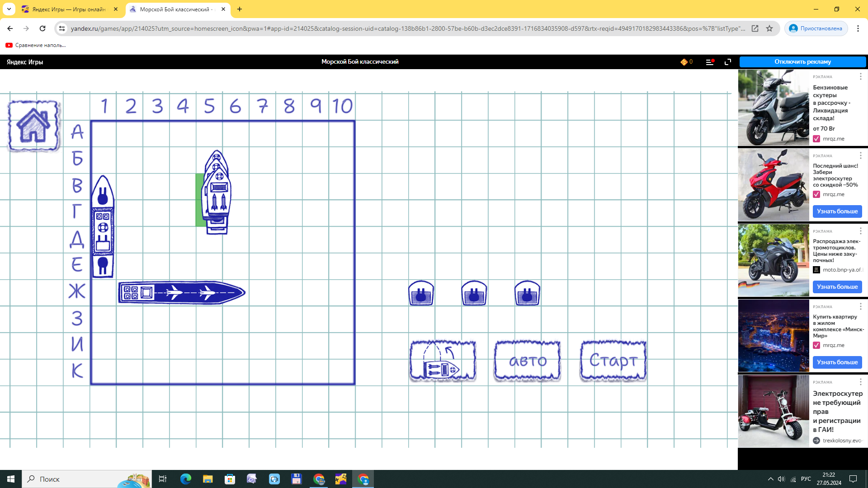868x488 pixels.
Task: Bookmark this page with star icon
Action: tap(769, 28)
